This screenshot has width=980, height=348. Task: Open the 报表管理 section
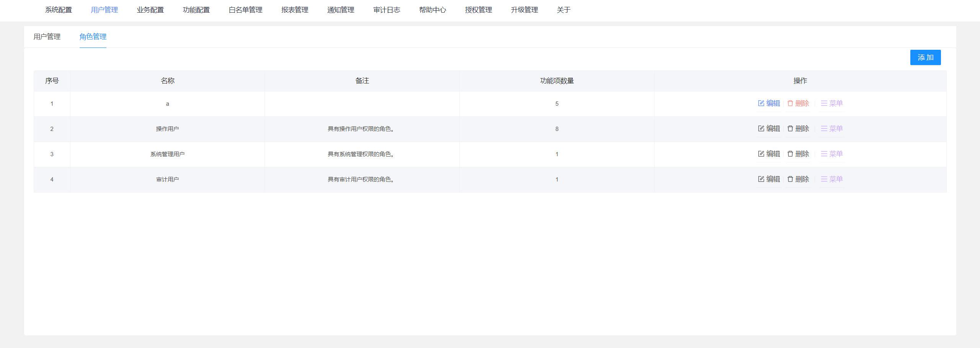tap(295, 10)
